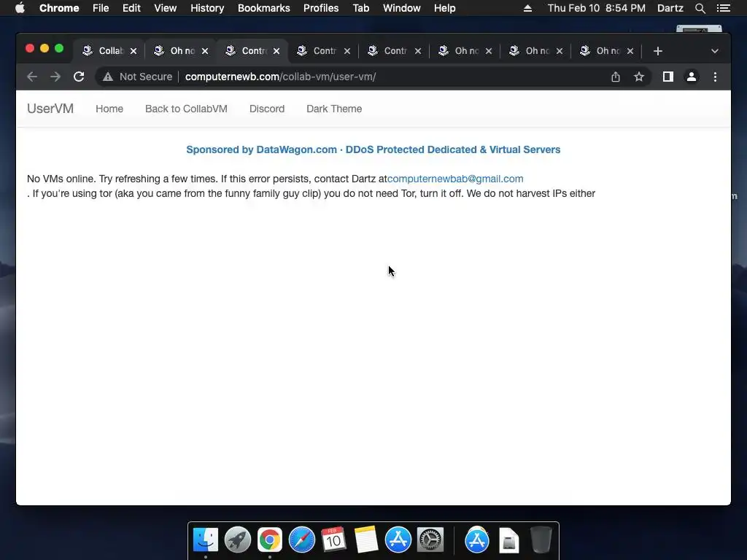This screenshot has height=560, width=747.
Task: Open the File menu
Action: 101,8
